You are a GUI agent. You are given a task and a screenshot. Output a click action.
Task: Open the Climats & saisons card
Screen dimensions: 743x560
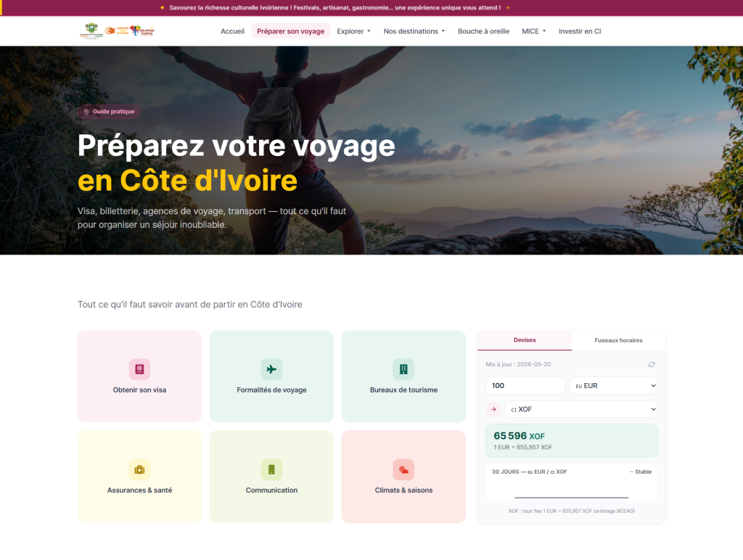[x=403, y=477]
